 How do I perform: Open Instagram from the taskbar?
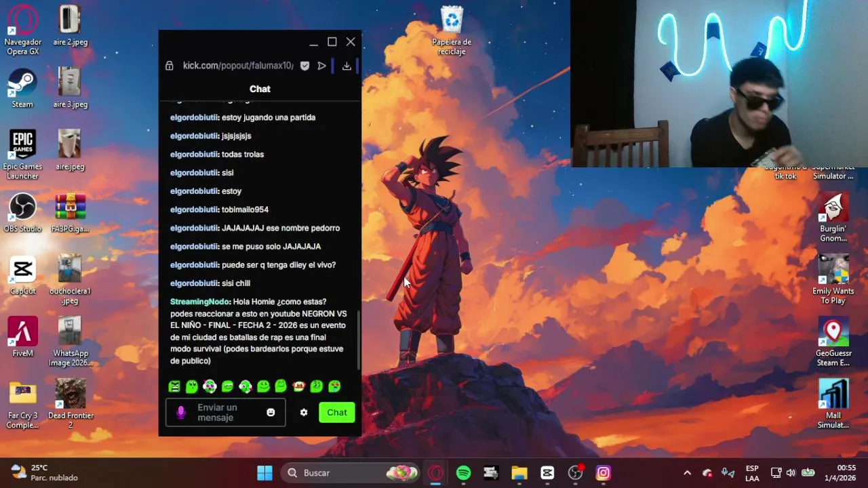[604, 473]
